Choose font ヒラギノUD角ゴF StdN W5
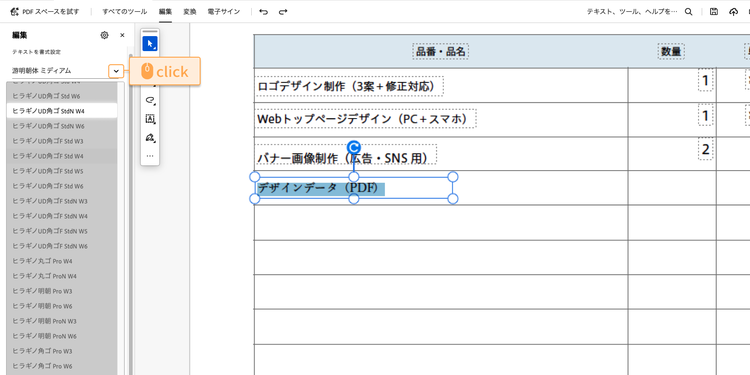 62,231
